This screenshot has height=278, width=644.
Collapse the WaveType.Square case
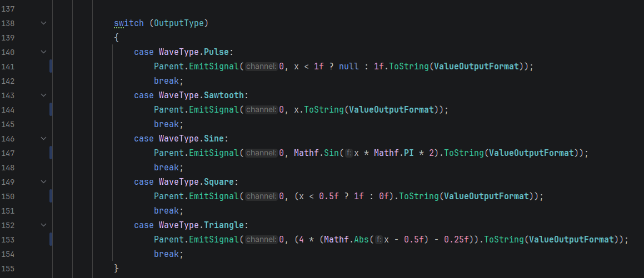click(x=43, y=182)
